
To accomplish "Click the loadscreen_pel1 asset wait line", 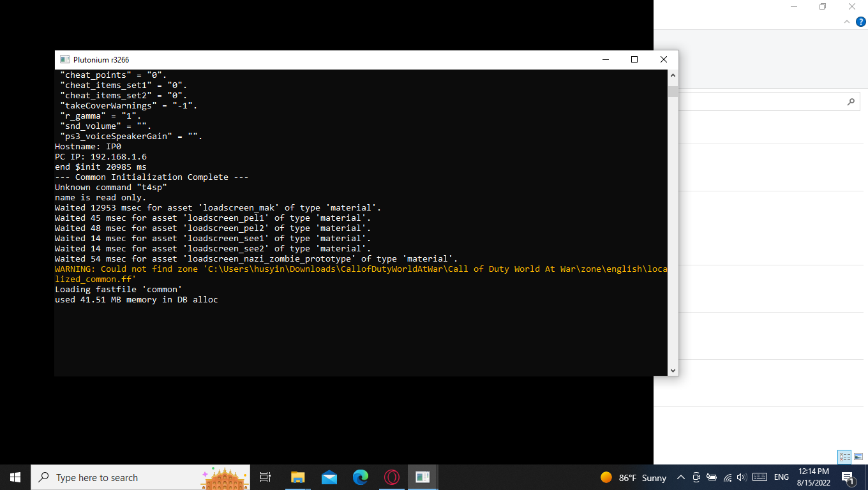I will pos(213,218).
